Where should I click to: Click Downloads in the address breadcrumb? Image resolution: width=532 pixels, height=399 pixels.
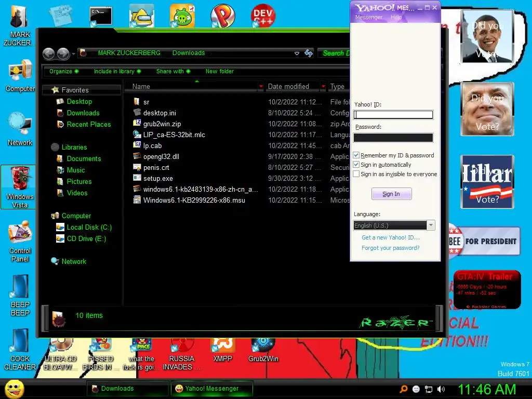[x=189, y=53]
